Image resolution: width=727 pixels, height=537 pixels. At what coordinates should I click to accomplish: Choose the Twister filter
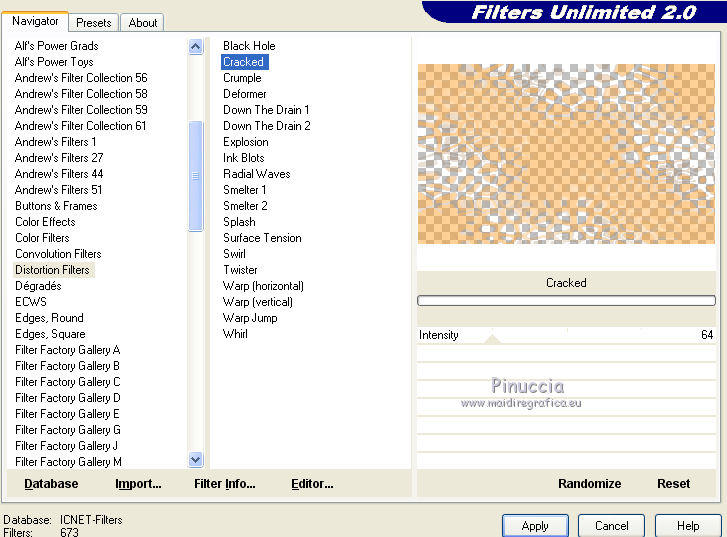click(240, 270)
